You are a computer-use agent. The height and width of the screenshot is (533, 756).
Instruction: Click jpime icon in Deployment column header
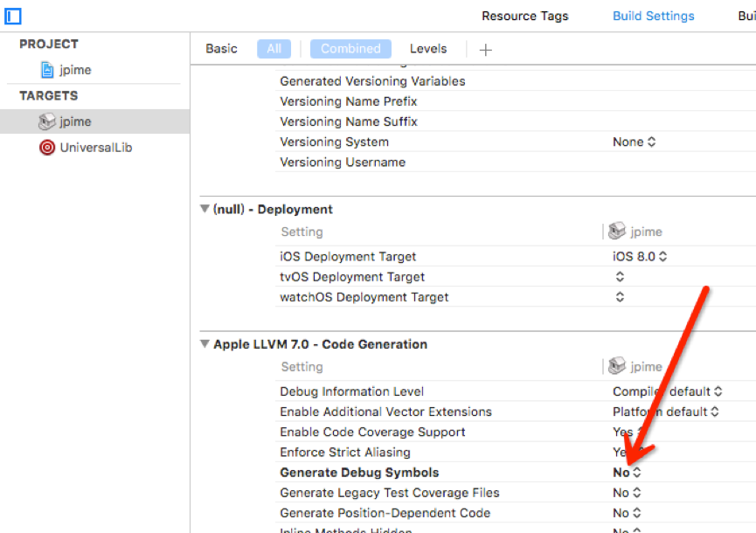pyautogui.click(x=617, y=232)
